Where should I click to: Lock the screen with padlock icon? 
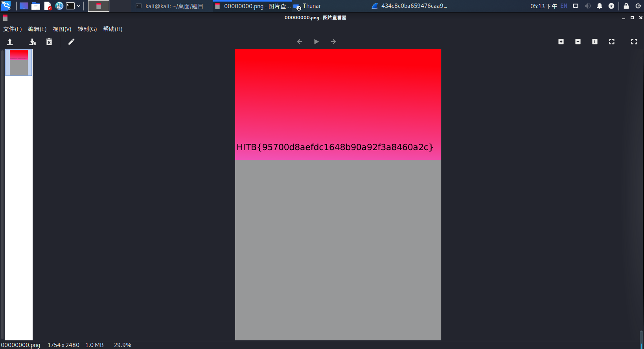[626, 6]
